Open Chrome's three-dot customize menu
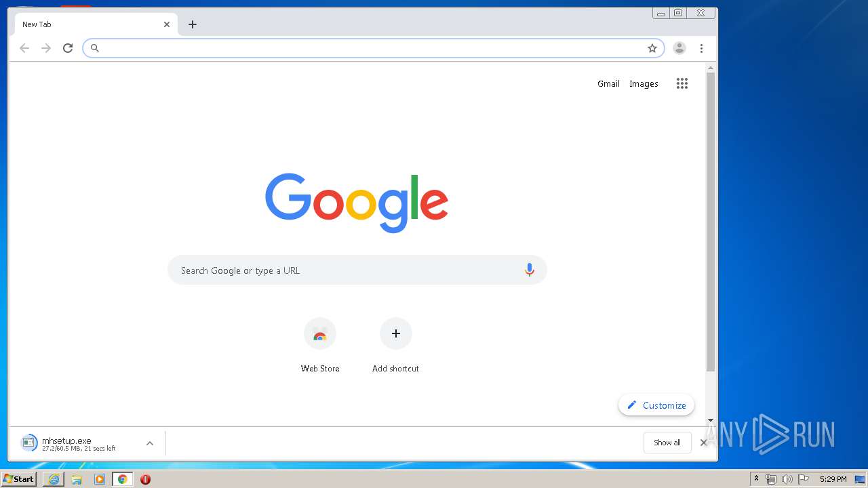The width and height of the screenshot is (868, 488). pos(701,48)
